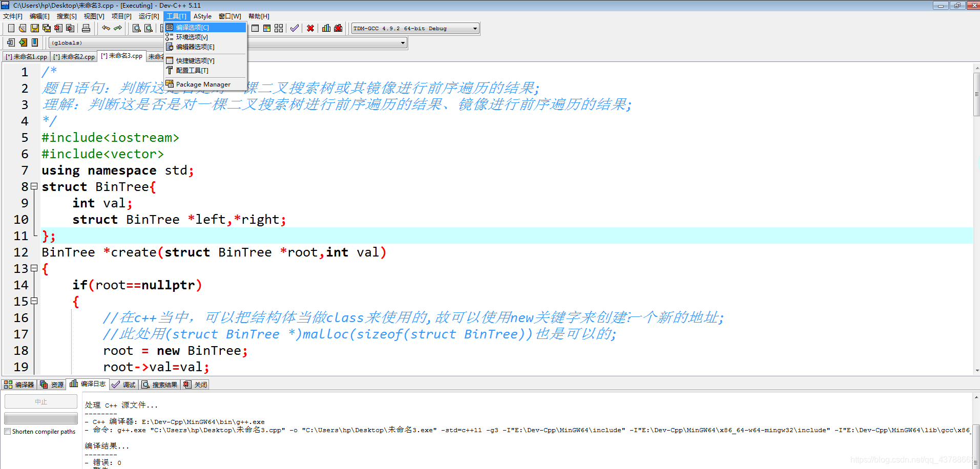Open the 帮助[H] menu

(x=259, y=16)
